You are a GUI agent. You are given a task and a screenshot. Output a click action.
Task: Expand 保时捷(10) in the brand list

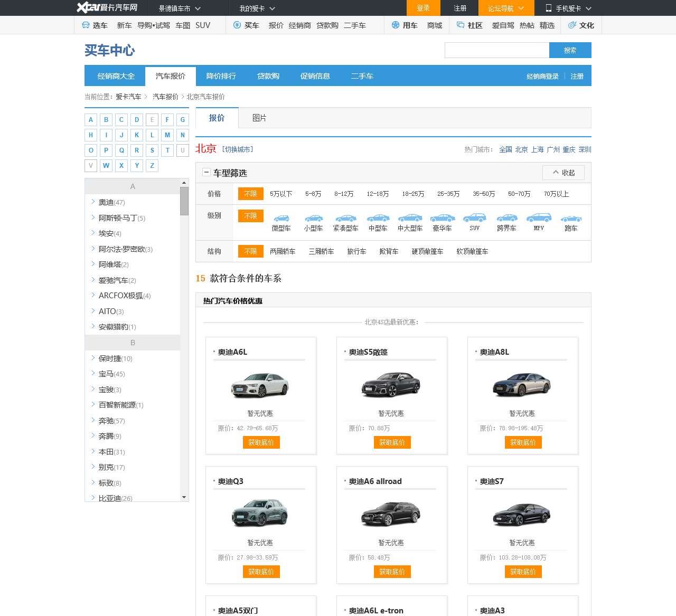pyautogui.click(x=115, y=358)
